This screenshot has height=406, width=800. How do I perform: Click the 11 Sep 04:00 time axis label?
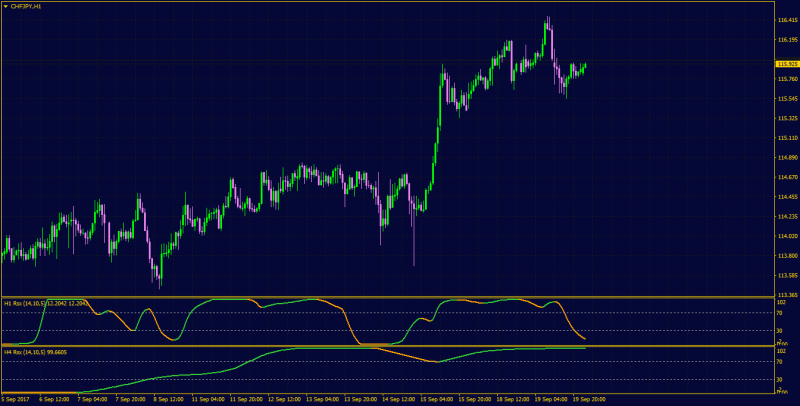(x=208, y=399)
